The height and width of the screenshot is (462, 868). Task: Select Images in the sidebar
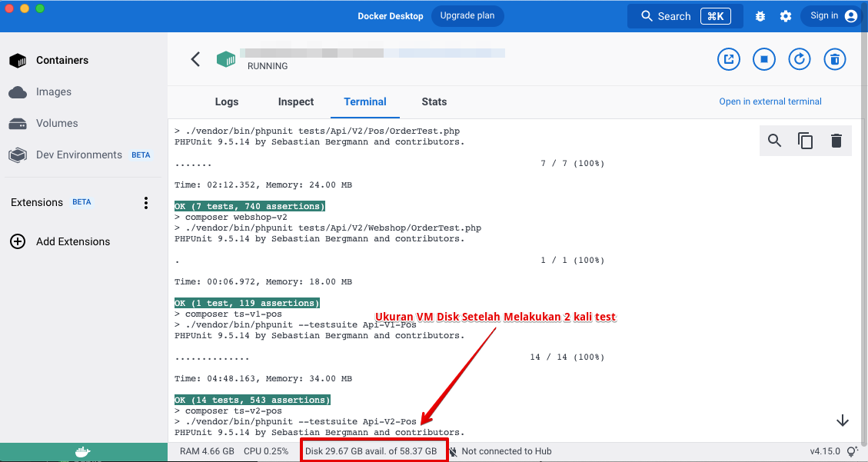(x=54, y=91)
